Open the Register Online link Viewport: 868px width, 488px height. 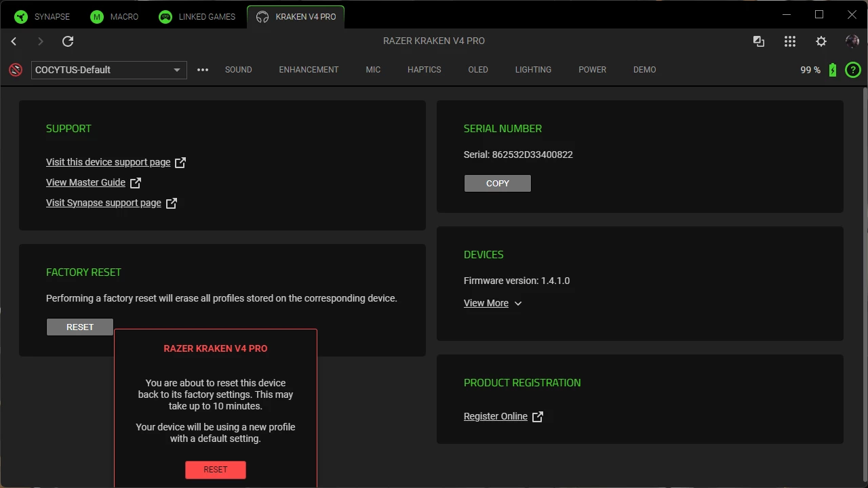pos(496,417)
